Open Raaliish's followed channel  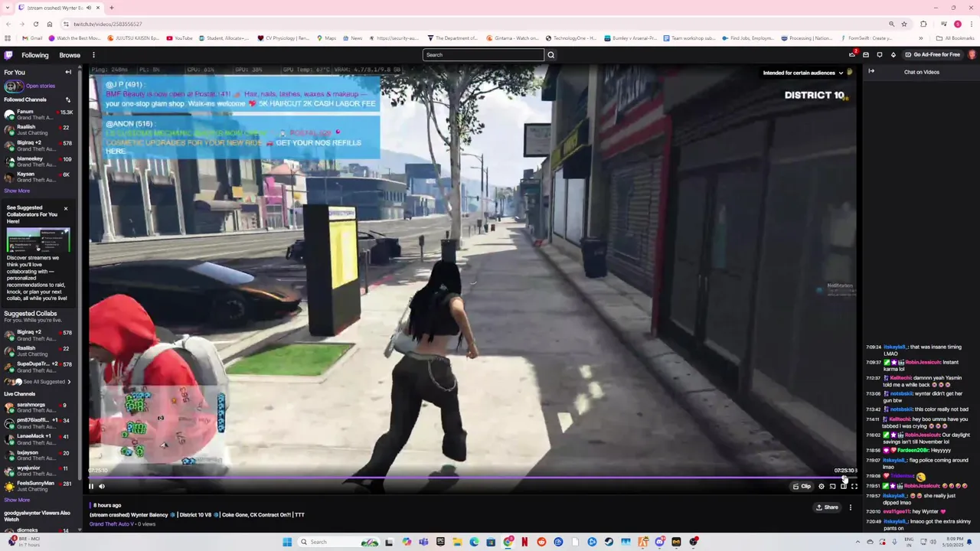(x=38, y=130)
